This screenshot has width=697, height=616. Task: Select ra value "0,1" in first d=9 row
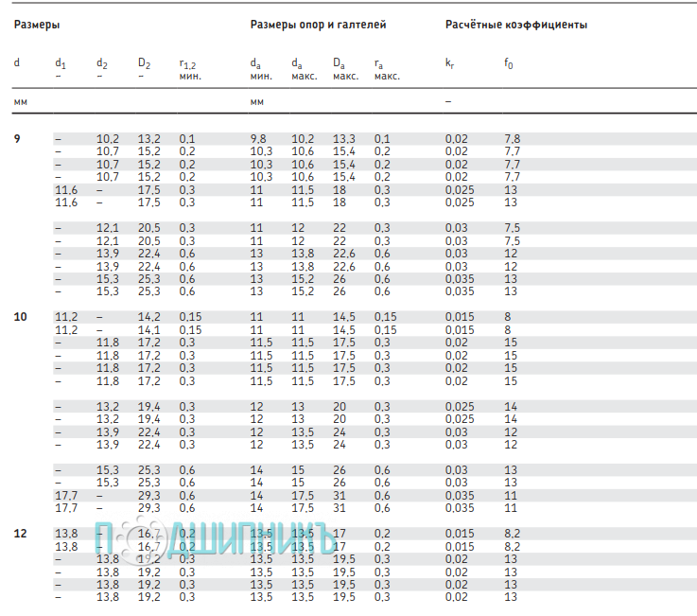382,139
